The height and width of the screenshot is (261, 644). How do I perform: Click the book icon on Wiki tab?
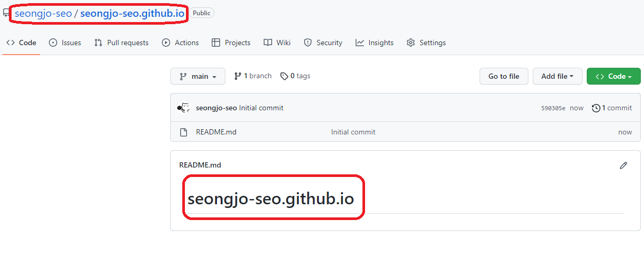point(268,43)
